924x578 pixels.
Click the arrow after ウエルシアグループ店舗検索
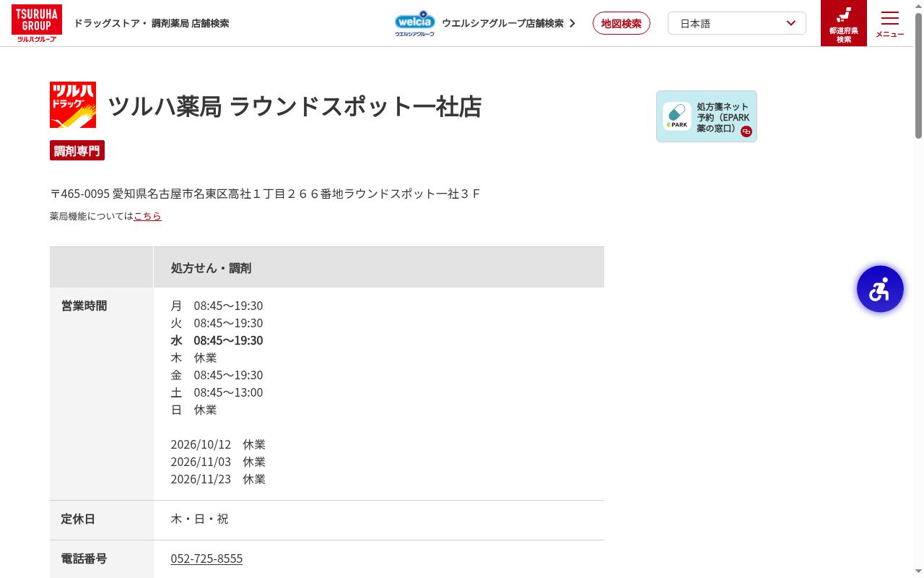coord(572,23)
